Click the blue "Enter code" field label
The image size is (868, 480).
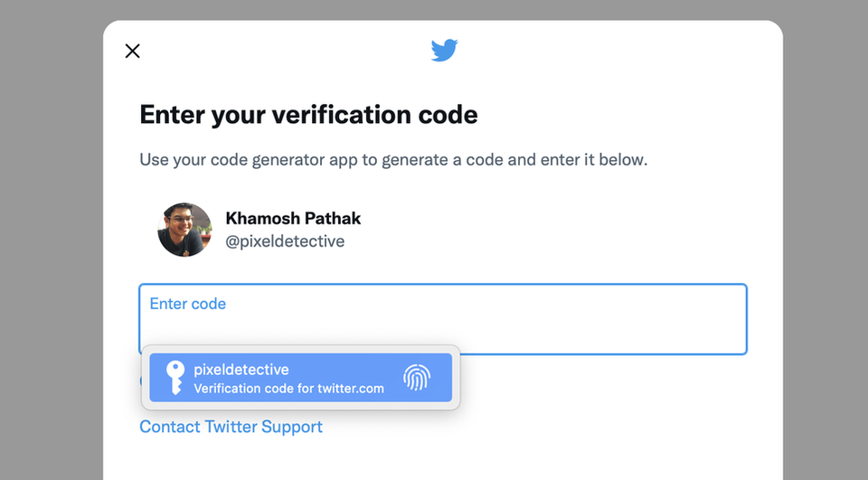point(188,304)
